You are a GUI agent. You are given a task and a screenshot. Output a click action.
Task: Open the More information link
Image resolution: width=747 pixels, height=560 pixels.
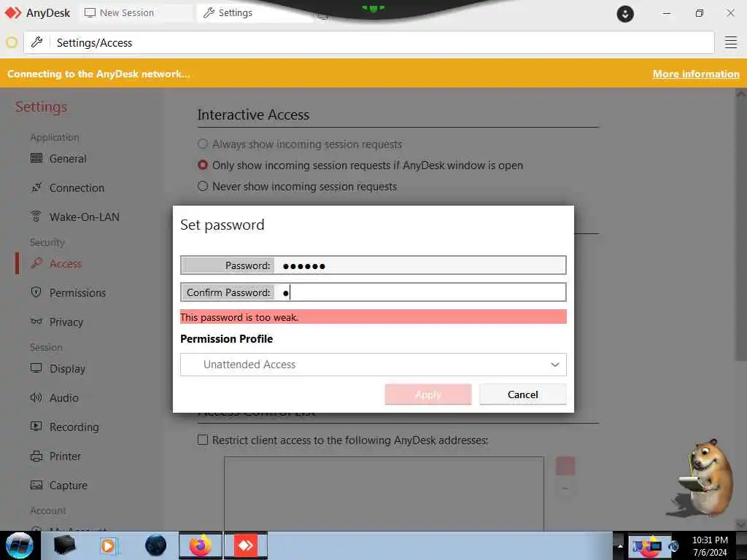pos(695,74)
